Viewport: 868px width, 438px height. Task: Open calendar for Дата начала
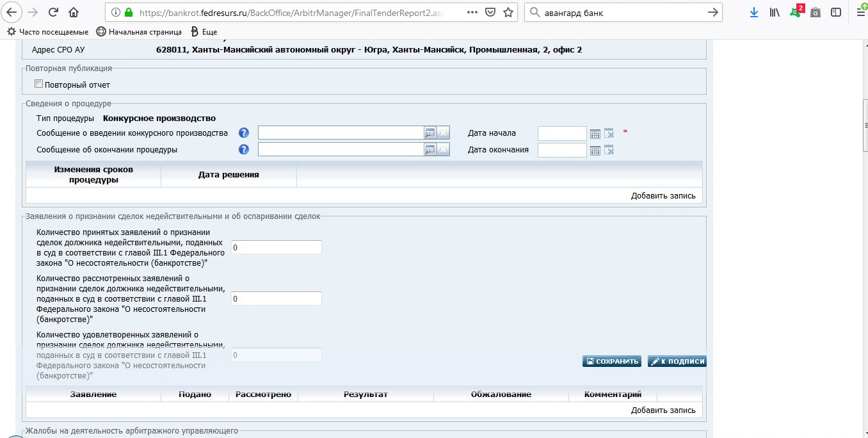(x=595, y=133)
